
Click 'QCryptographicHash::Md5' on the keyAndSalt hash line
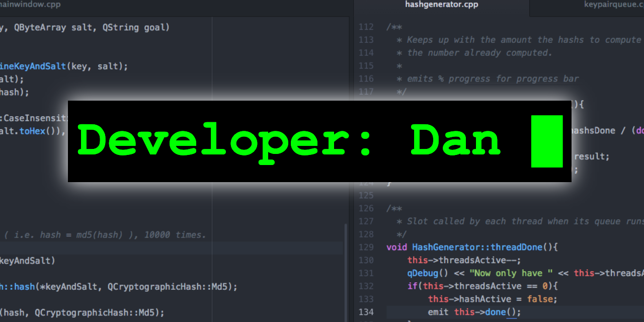[x=168, y=286]
